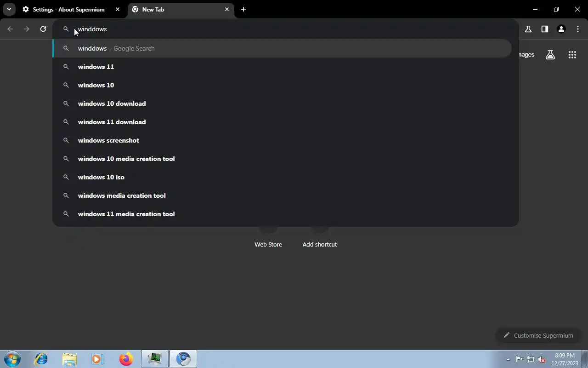Choose windows 11 media creation tool suggestion
Screen dimensions: 588x368
pos(282,214)
